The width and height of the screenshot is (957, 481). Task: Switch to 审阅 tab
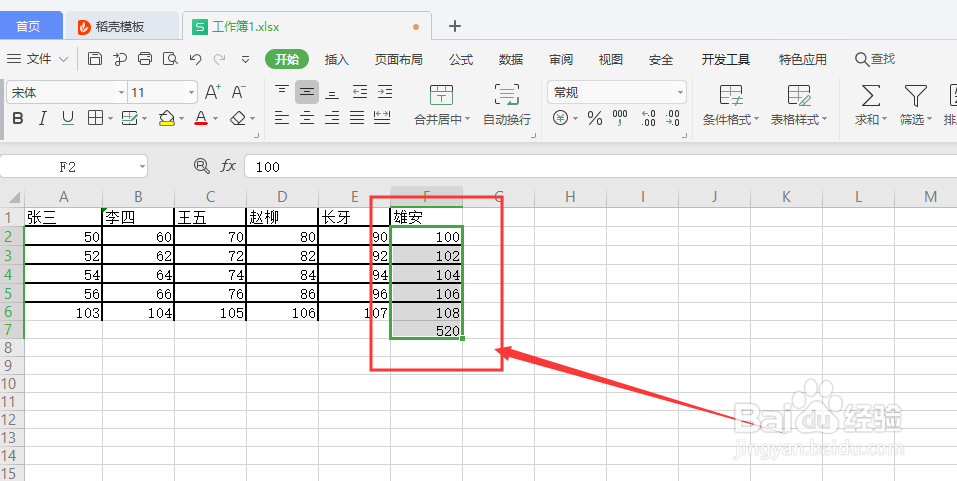tap(561, 59)
